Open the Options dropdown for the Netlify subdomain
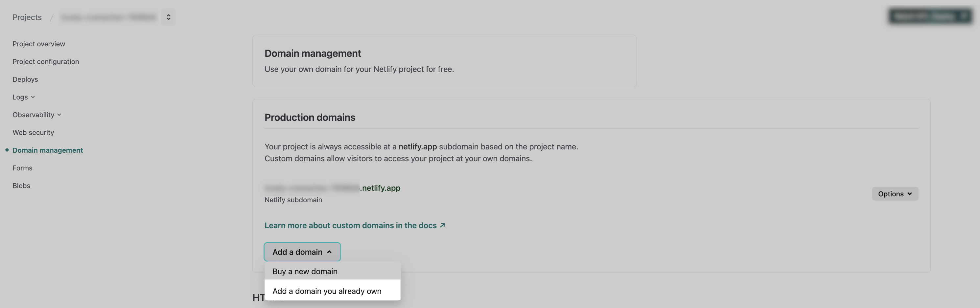This screenshot has width=980, height=308. pos(895,194)
